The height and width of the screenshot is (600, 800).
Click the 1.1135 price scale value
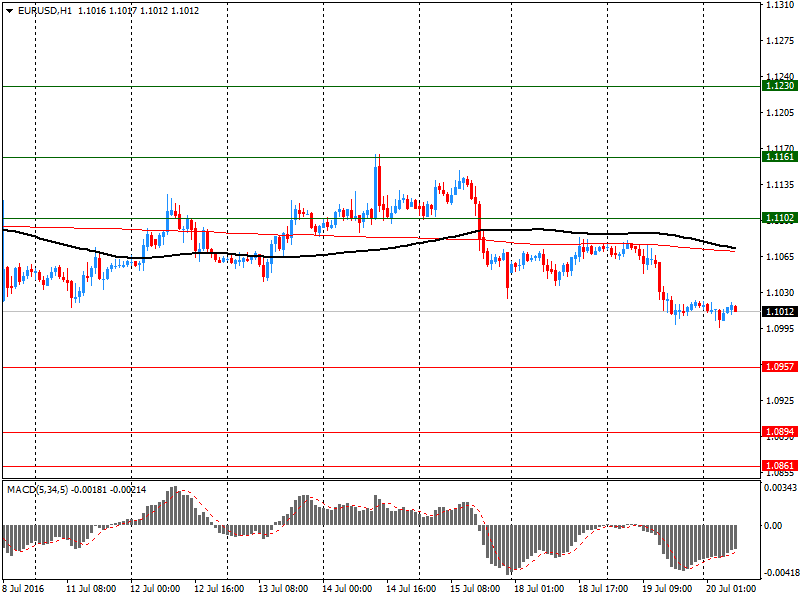[780, 185]
